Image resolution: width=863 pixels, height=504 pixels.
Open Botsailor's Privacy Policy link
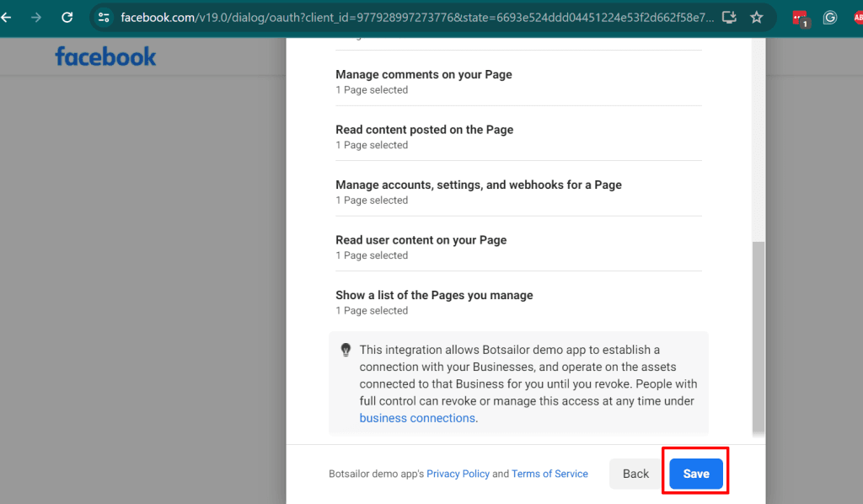click(x=458, y=474)
